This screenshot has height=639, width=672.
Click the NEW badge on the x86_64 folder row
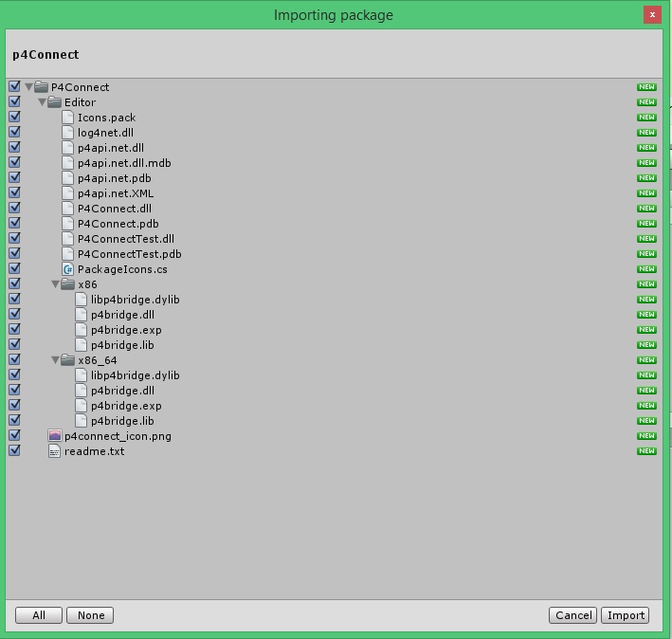tap(646, 360)
